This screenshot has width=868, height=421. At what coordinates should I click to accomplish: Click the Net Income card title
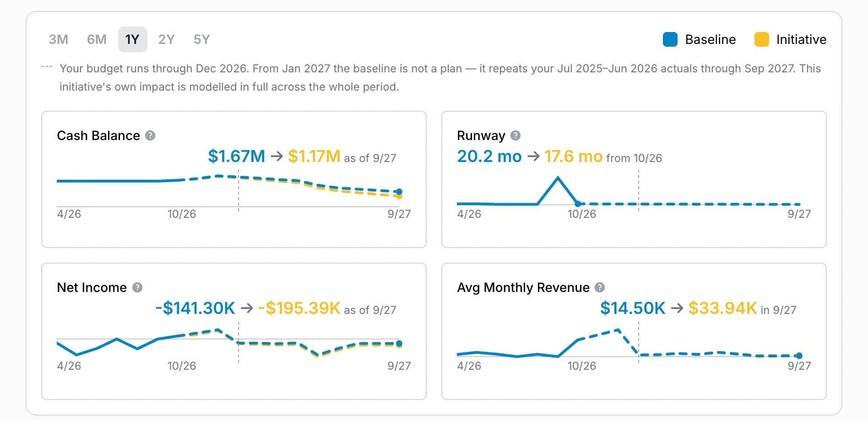[x=92, y=287]
